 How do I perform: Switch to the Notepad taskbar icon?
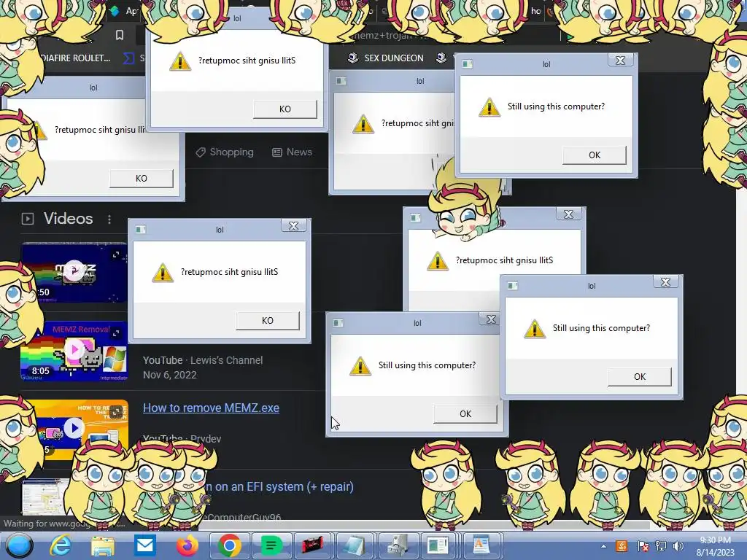click(x=354, y=545)
